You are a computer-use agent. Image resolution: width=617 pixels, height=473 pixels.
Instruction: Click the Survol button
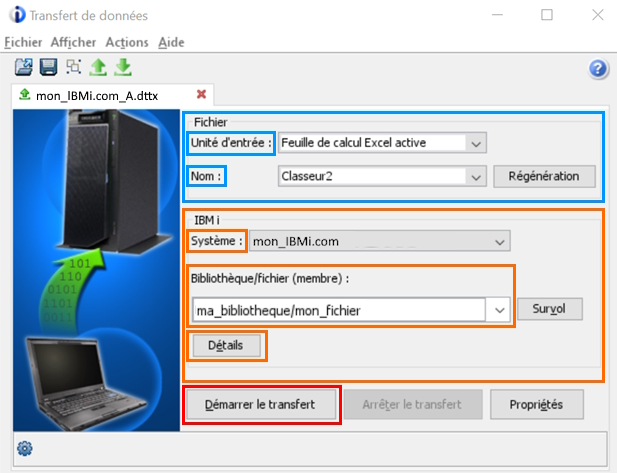pos(549,309)
